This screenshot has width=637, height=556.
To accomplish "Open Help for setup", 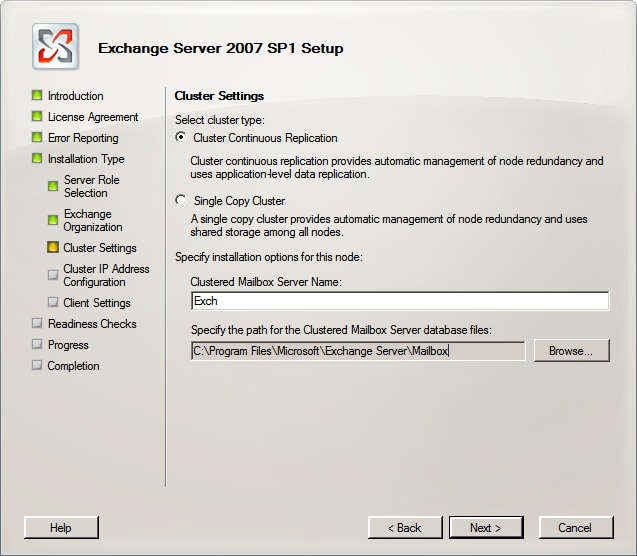I will (61, 528).
